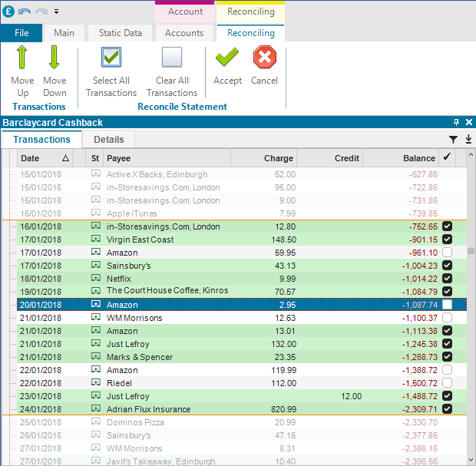The image size is (476, 466).
Task: Open the File menu tab
Action: pos(21,33)
